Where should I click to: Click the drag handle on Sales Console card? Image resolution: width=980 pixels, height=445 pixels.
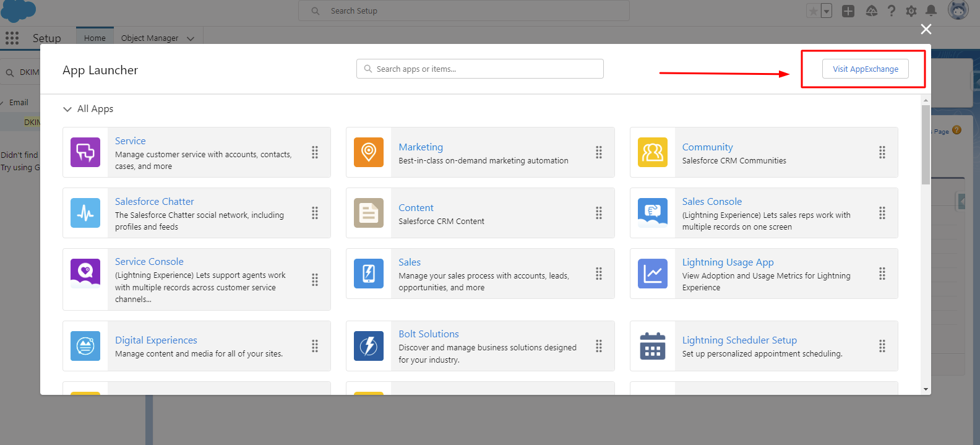[x=882, y=213]
